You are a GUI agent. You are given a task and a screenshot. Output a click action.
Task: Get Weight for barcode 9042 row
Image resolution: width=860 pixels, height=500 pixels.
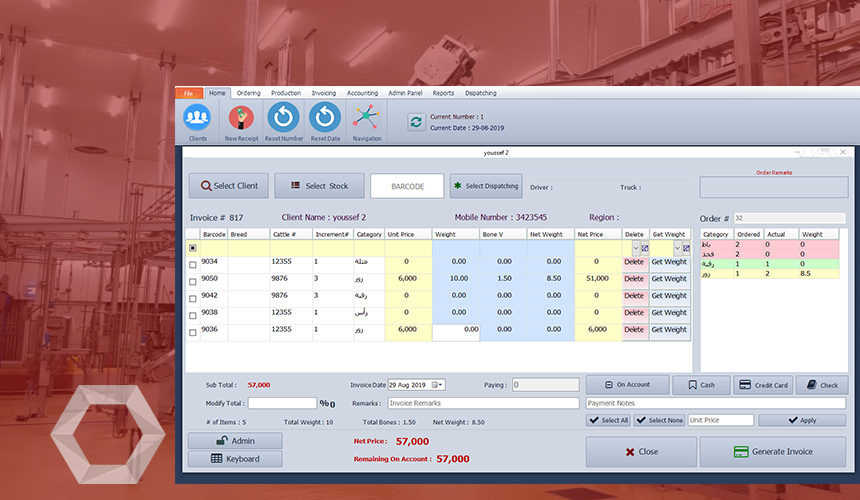[x=669, y=297]
